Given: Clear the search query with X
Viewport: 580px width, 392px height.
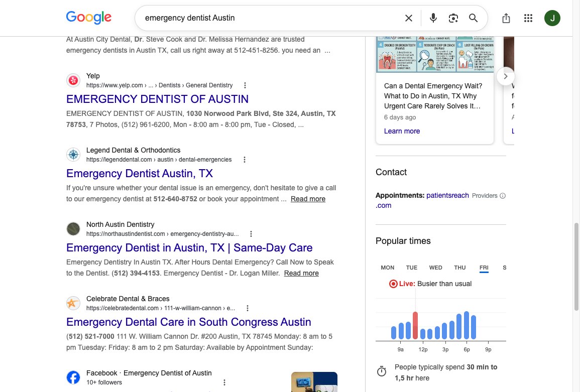Looking at the screenshot, I should pos(408,18).
